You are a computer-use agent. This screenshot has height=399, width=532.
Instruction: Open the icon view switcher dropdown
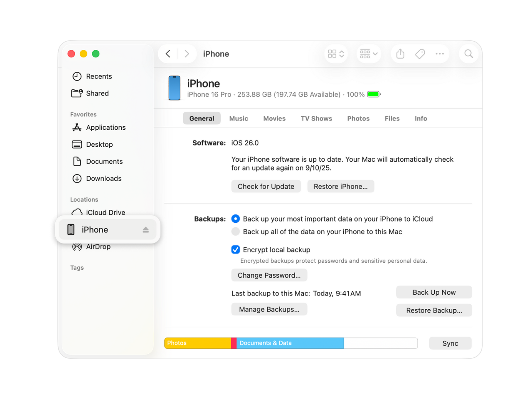point(336,54)
